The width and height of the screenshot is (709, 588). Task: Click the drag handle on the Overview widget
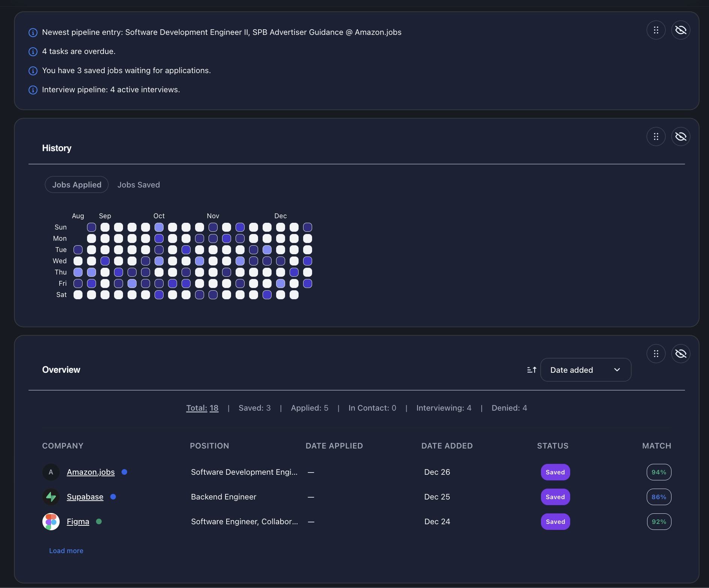tap(656, 354)
